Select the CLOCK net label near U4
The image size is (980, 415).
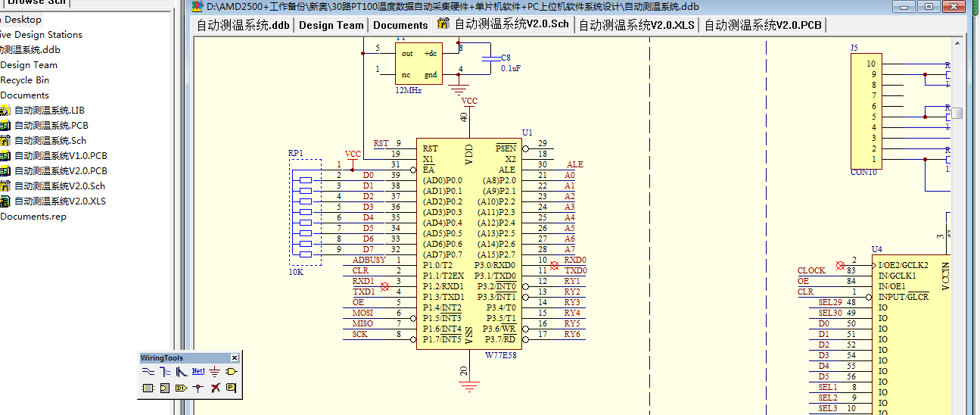[812, 270]
